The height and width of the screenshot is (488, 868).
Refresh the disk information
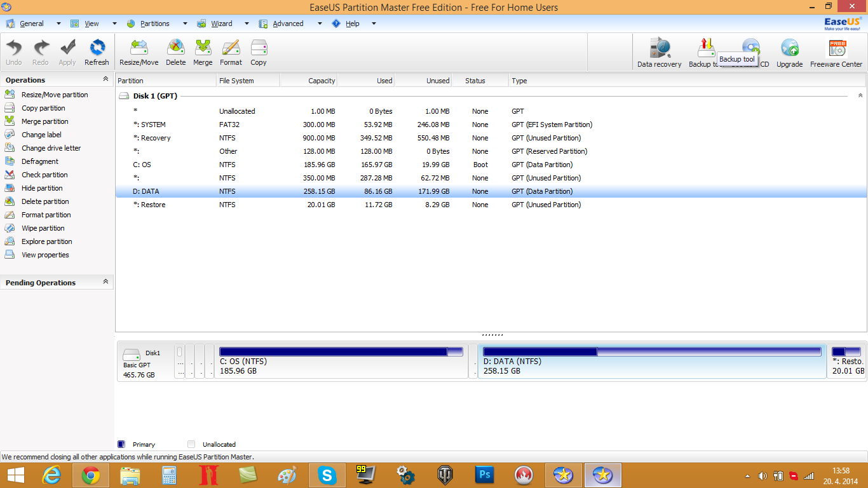point(97,52)
